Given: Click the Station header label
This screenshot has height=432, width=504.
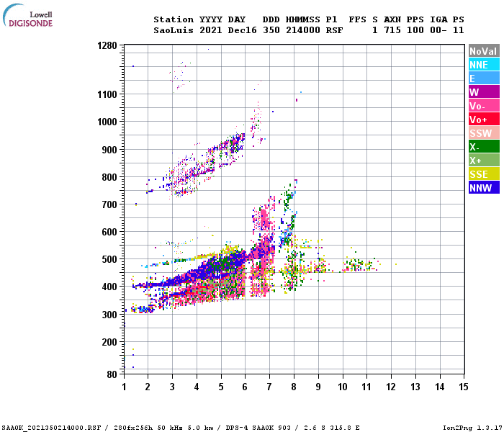Looking at the screenshot, I should pyautogui.click(x=174, y=19).
